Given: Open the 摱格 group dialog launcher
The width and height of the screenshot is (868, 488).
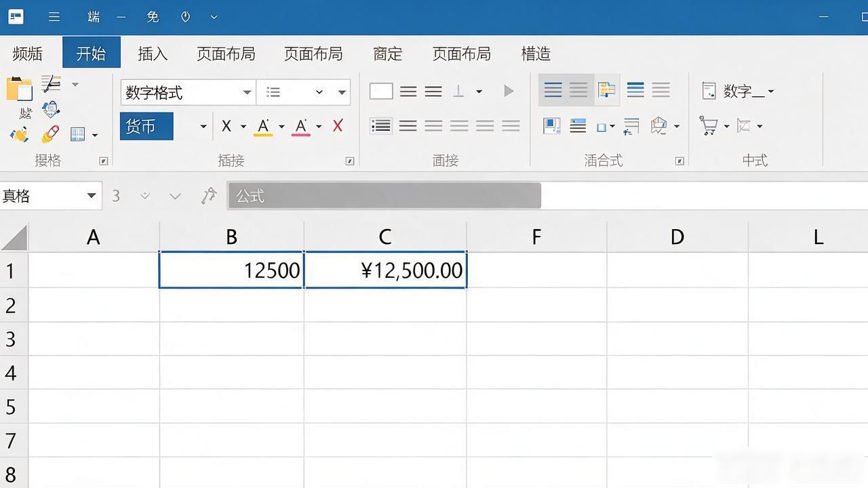Looking at the screenshot, I should click(x=104, y=161).
